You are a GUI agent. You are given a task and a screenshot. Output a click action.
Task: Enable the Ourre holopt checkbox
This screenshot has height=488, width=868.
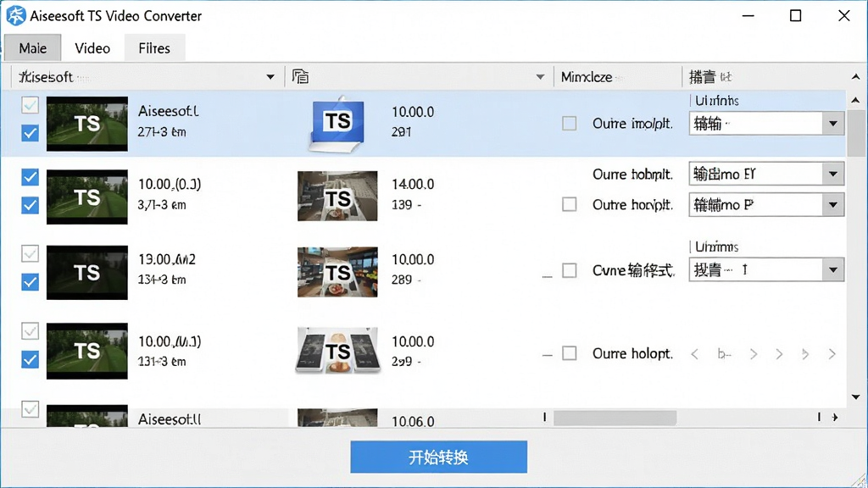(x=569, y=353)
